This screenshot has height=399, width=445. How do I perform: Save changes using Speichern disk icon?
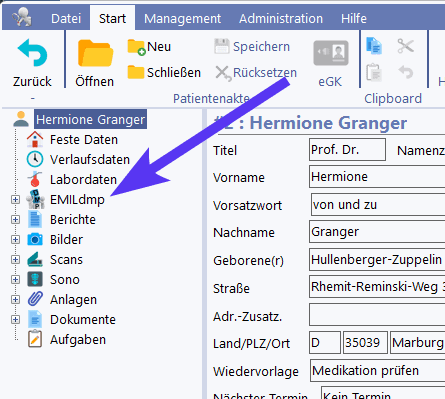tap(222, 46)
